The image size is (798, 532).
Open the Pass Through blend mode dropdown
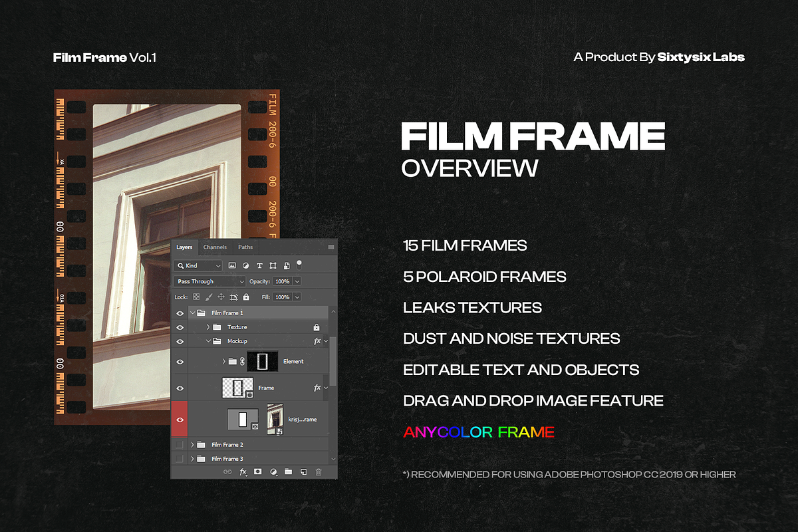tap(209, 281)
